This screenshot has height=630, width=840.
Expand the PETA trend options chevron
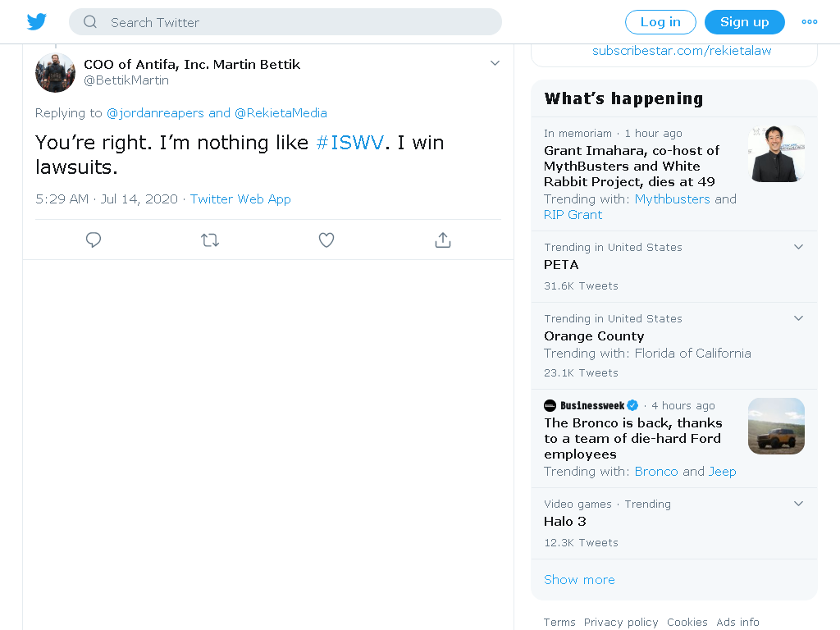click(x=798, y=247)
